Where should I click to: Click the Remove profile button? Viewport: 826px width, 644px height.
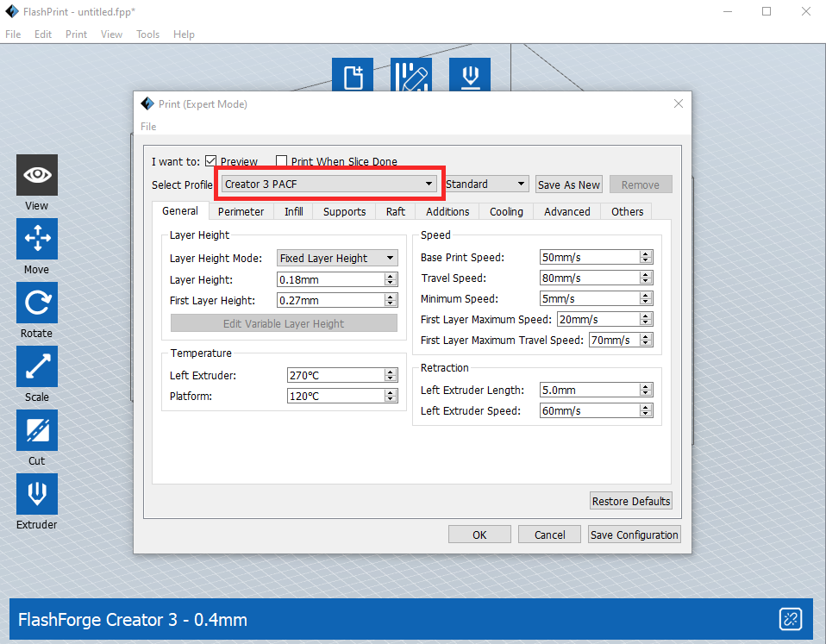(x=641, y=184)
